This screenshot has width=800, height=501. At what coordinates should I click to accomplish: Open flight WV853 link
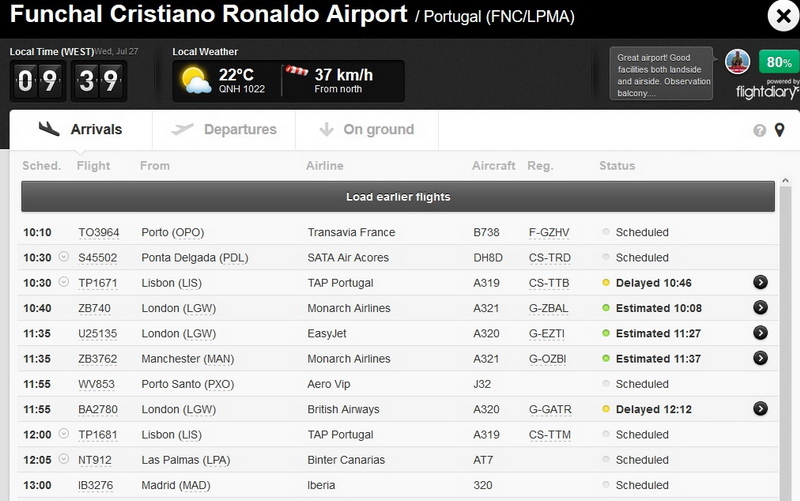pyautogui.click(x=96, y=384)
